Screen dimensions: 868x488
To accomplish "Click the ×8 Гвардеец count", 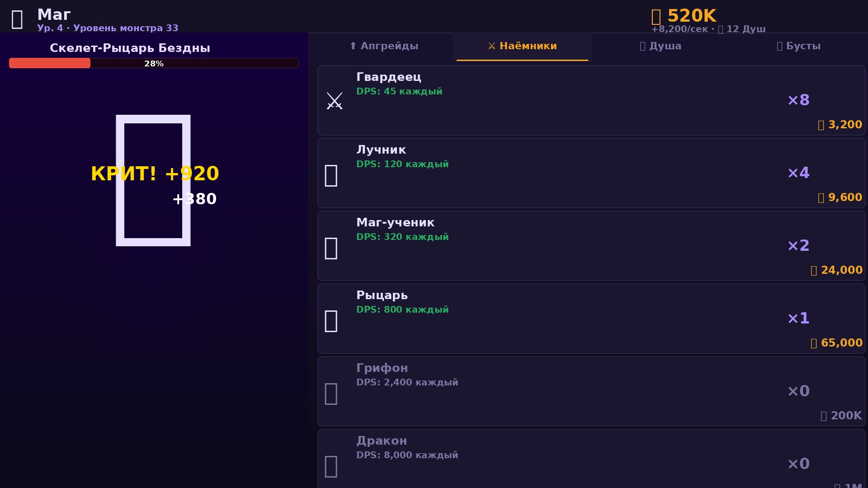I will click(799, 100).
